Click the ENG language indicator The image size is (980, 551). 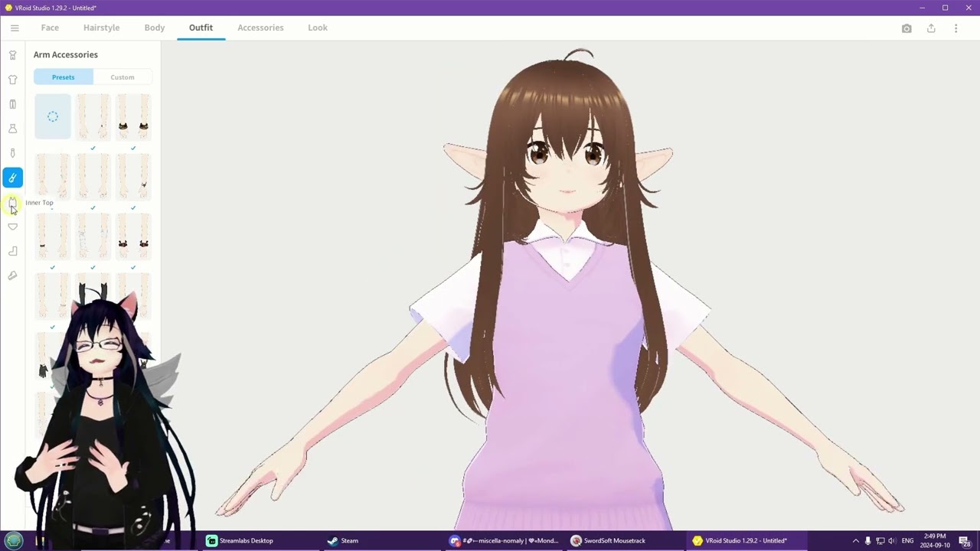tap(908, 540)
